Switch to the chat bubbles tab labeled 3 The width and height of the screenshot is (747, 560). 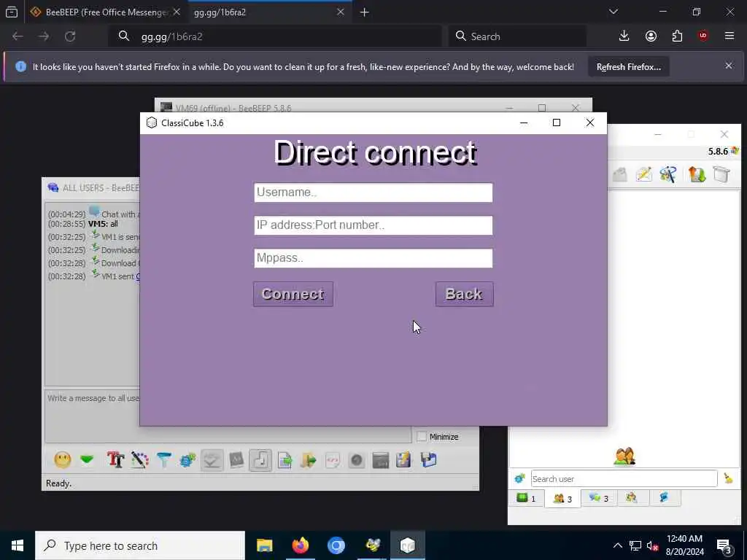point(598,498)
